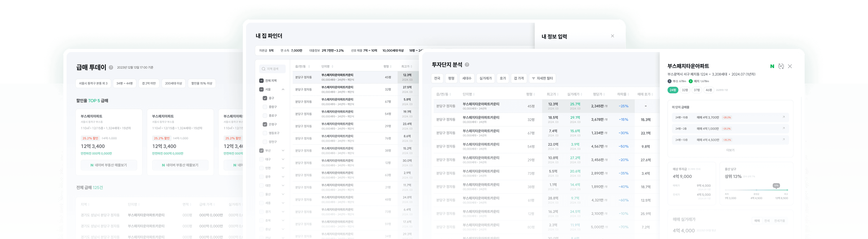This screenshot has width=868, height=239.
Task: Close the 내 정보 입력 panel
Action: pos(613,36)
